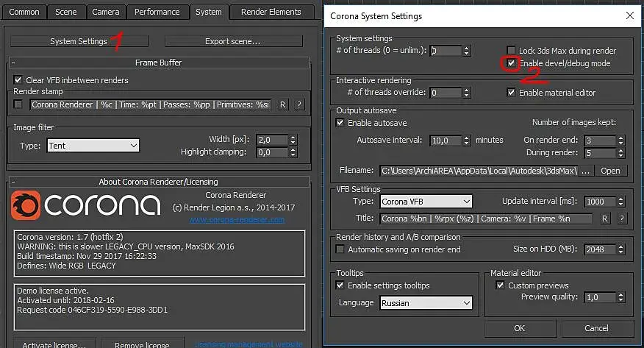The width and height of the screenshot is (644, 348).
Task: Adjust the Update interval spinner
Action: coord(621,202)
